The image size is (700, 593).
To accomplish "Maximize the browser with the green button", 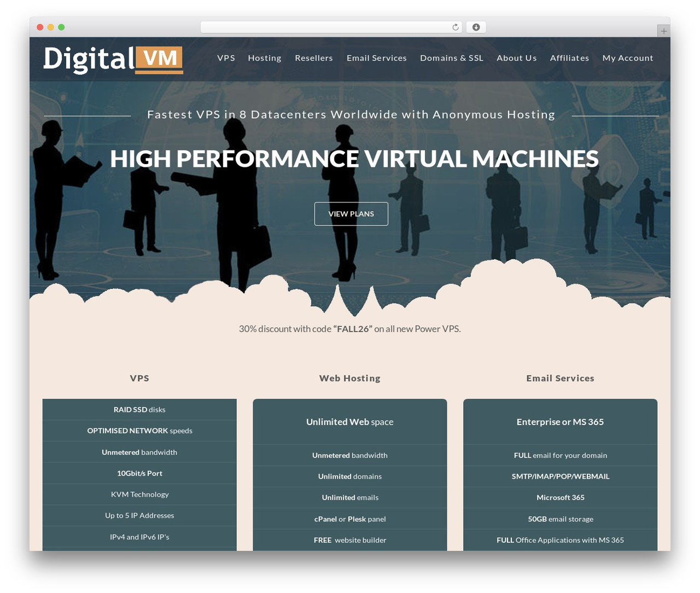I will (61, 27).
